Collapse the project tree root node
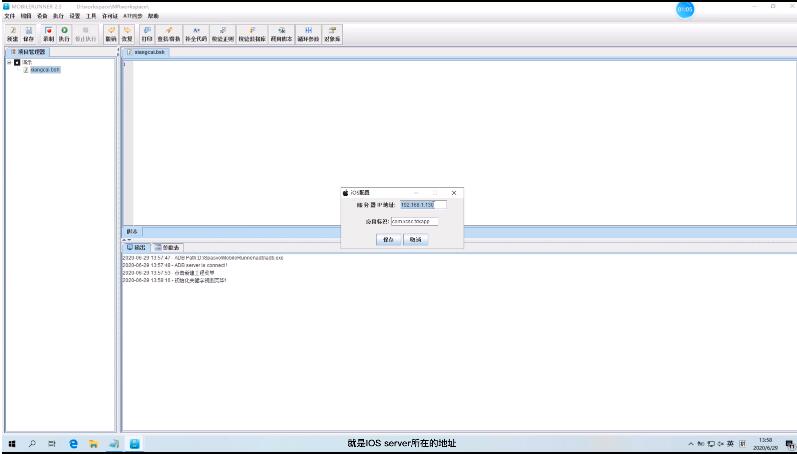797x454 pixels. [x=9, y=62]
